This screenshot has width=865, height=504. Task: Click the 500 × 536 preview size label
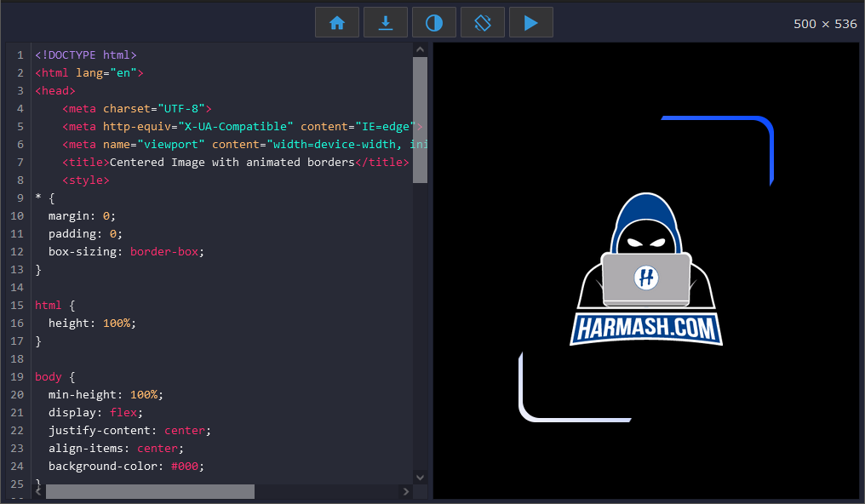click(825, 24)
